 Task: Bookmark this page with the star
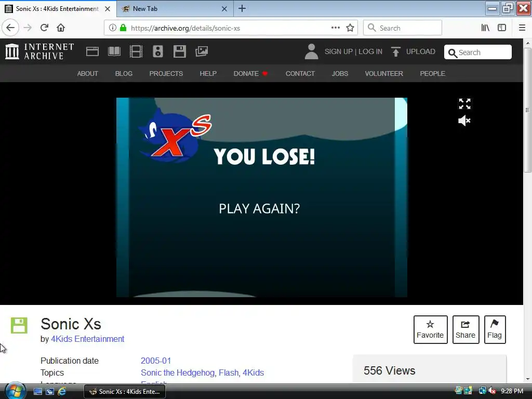click(x=350, y=28)
